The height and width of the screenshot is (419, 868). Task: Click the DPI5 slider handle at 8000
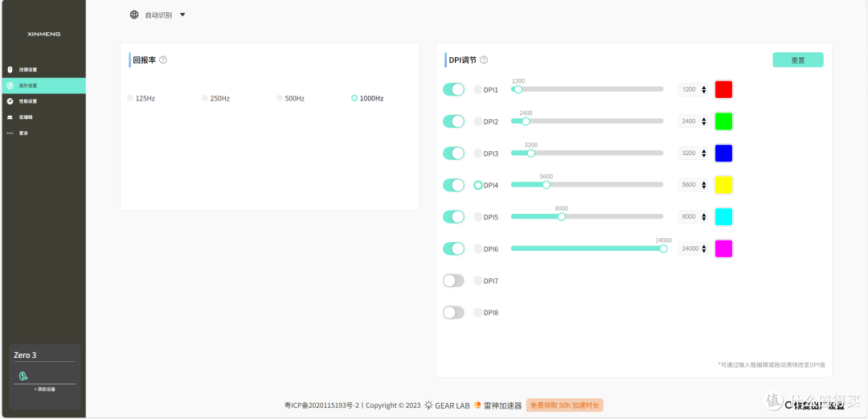pyautogui.click(x=561, y=216)
